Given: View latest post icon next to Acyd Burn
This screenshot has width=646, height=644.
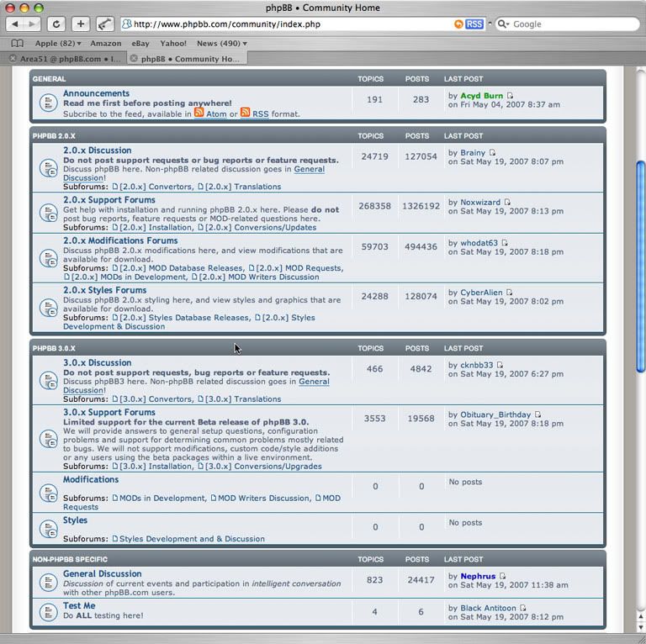Looking at the screenshot, I should pyautogui.click(x=510, y=96).
